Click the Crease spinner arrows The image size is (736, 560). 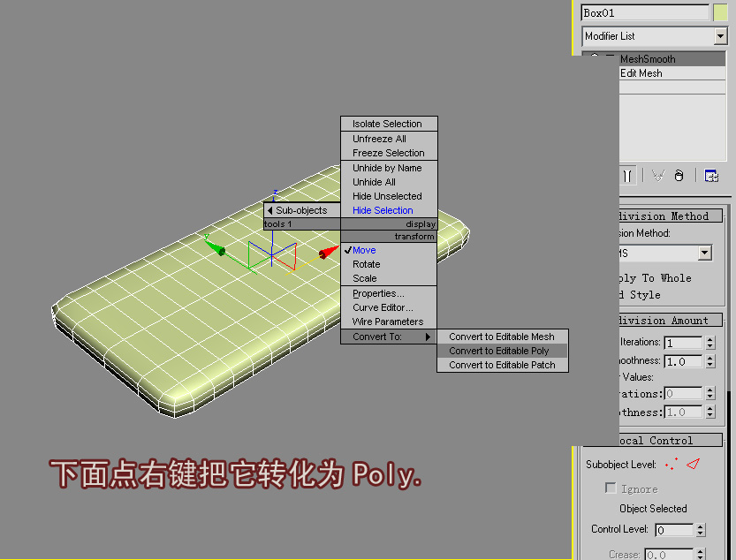701,555
